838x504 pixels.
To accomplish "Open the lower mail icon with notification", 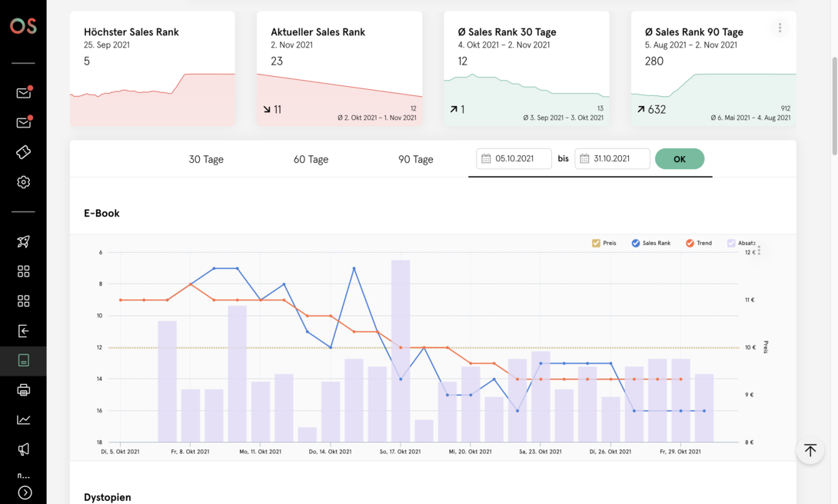I will [24, 122].
